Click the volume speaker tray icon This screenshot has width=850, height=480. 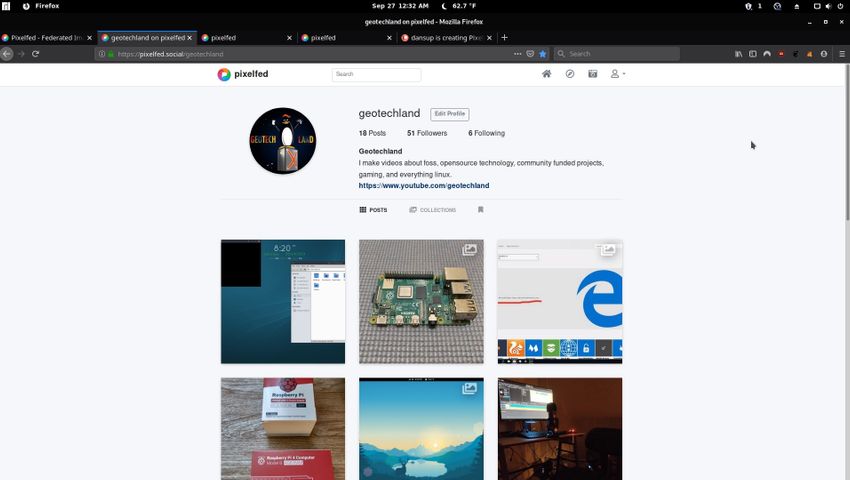point(828,6)
